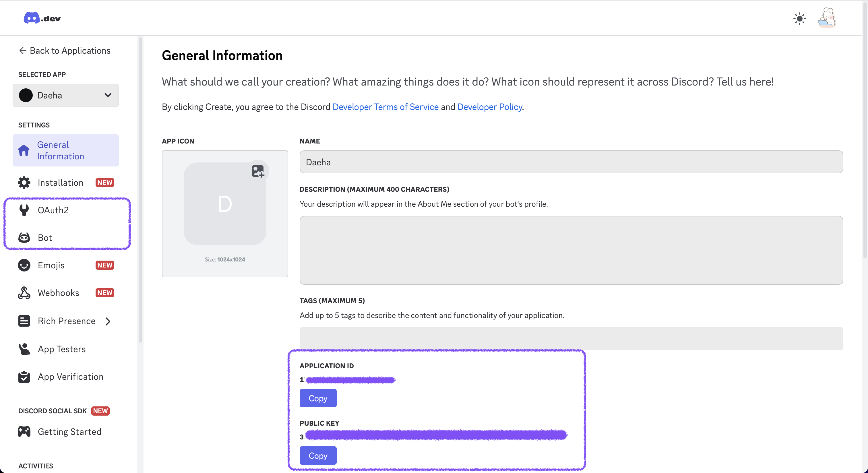This screenshot has width=868, height=473.
Task: Go to the Bot page
Action: (66, 238)
